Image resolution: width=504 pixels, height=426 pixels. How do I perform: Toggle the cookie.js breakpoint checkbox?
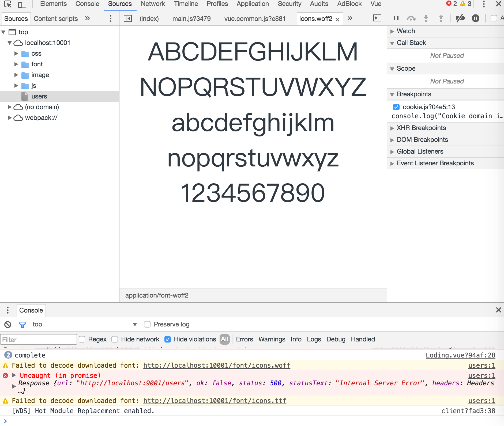point(396,107)
